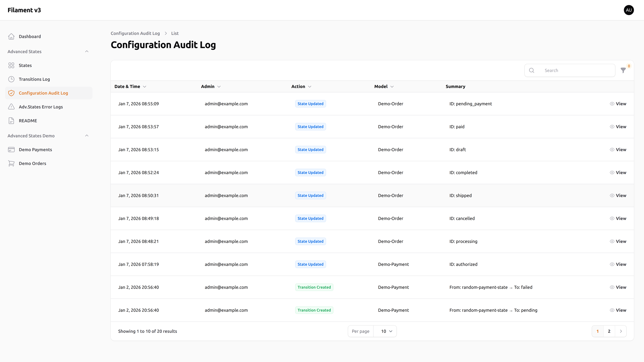This screenshot has width=644, height=362.
Task: Toggle visibility for the ID: paid record
Action: point(612,127)
